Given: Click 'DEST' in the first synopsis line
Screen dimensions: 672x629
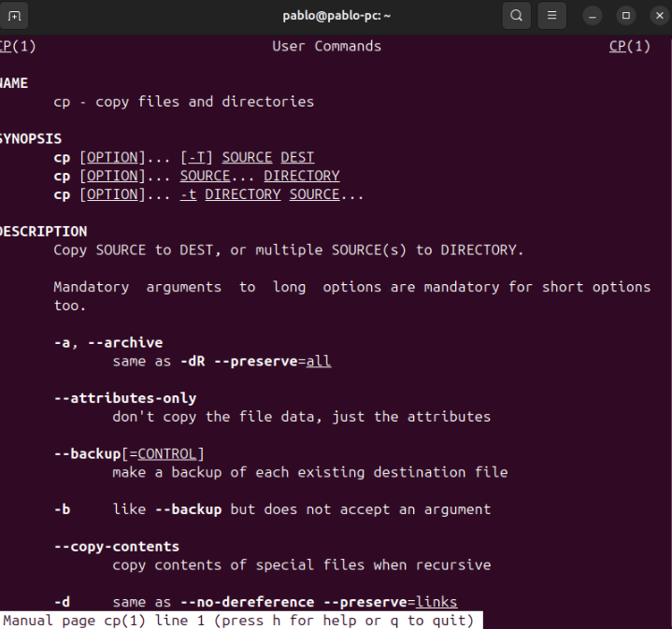Looking at the screenshot, I should click(297, 158).
